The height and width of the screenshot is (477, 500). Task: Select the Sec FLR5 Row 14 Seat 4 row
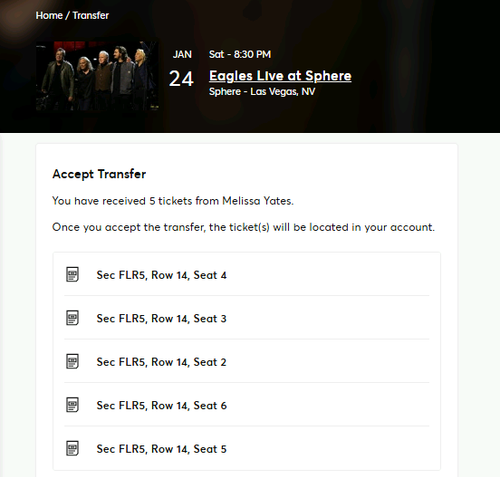click(247, 275)
